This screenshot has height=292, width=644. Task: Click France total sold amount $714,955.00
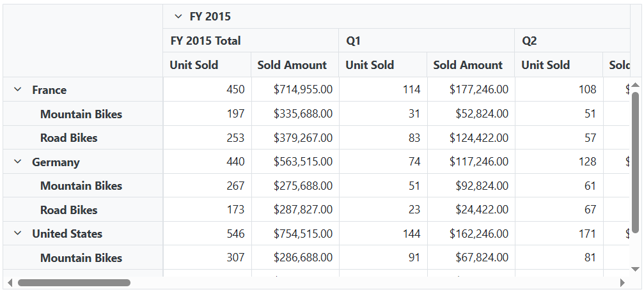[x=302, y=90]
